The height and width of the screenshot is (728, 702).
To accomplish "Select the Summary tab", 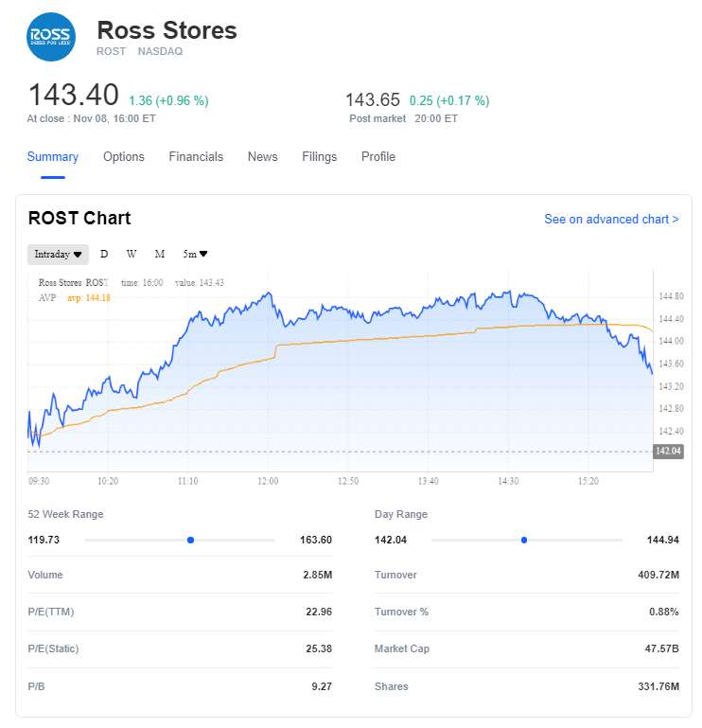I will [53, 157].
